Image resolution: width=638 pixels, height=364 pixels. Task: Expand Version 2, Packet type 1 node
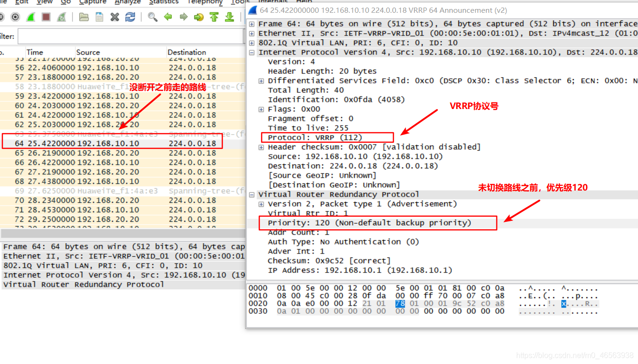261,204
